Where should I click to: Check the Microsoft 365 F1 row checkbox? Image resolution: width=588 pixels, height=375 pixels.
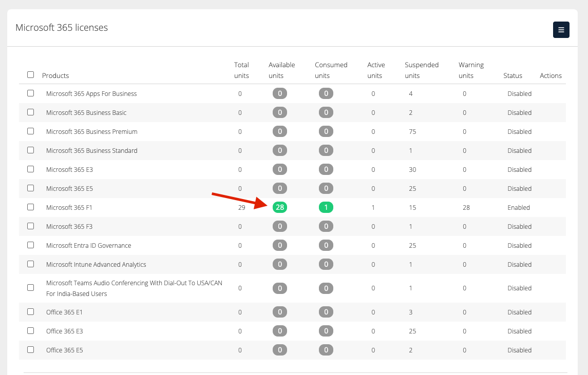coord(30,207)
